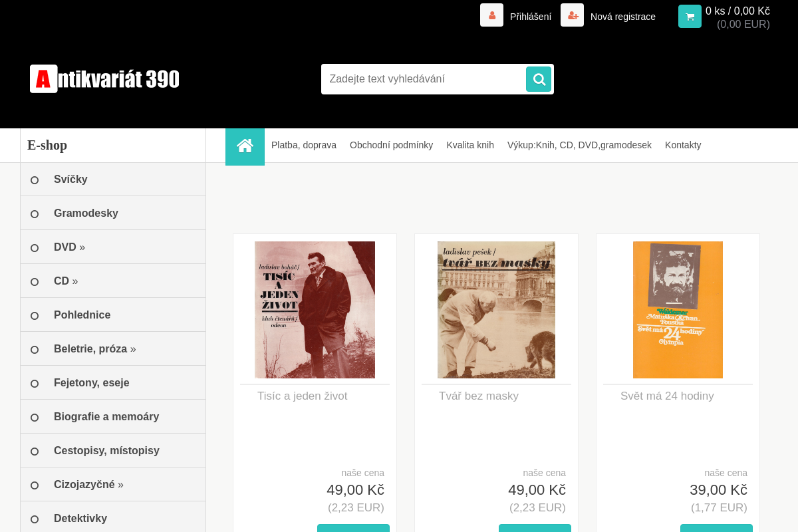Click the Svět má 24 hodiny cover

[x=678, y=310]
